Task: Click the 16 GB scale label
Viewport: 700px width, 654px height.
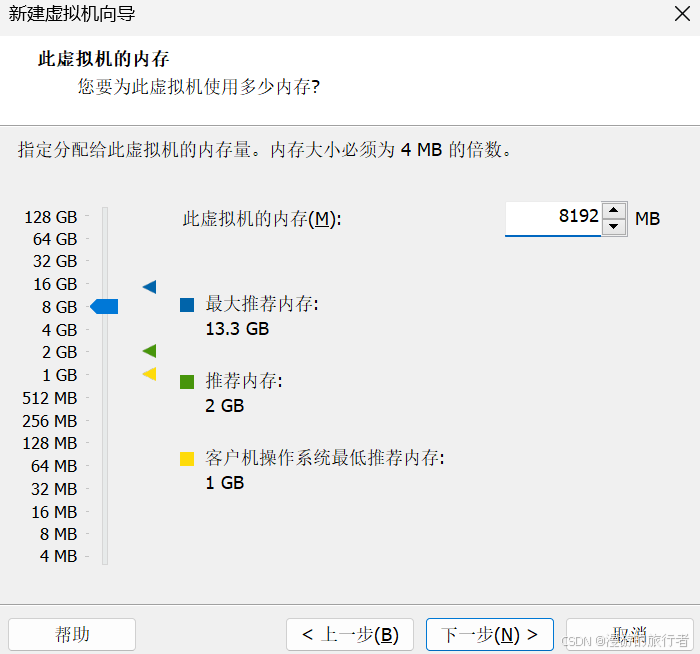Action: pos(55,284)
